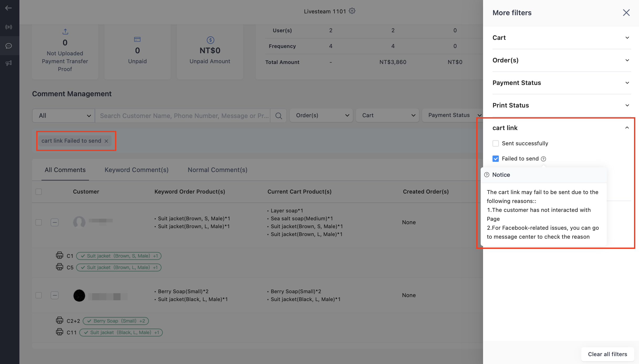
Task: Click the Unpaid Amount dollar icon
Action: (211, 40)
